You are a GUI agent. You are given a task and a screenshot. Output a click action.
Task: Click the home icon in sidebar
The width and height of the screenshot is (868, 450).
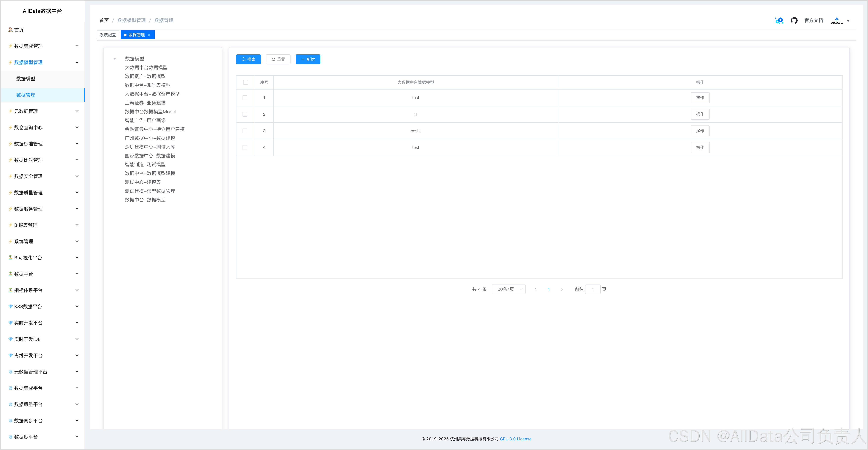pos(11,30)
